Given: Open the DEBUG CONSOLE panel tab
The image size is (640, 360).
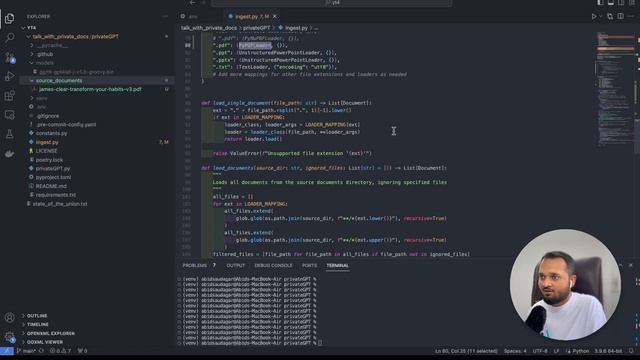Looking at the screenshot, I should click(273, 265).
